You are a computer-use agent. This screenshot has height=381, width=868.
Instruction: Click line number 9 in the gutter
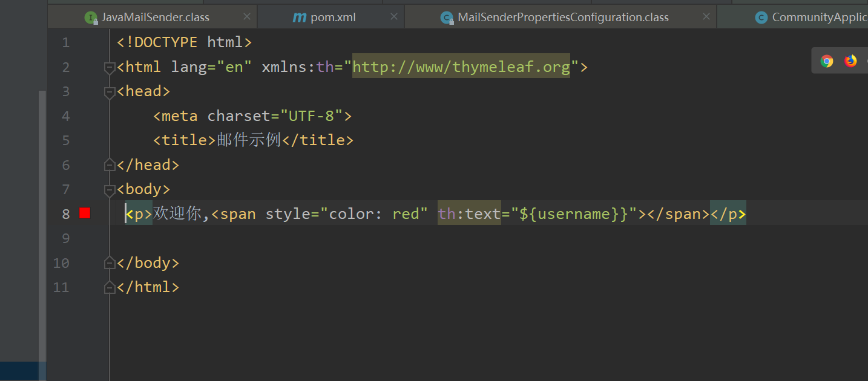(x=65, y=238)
